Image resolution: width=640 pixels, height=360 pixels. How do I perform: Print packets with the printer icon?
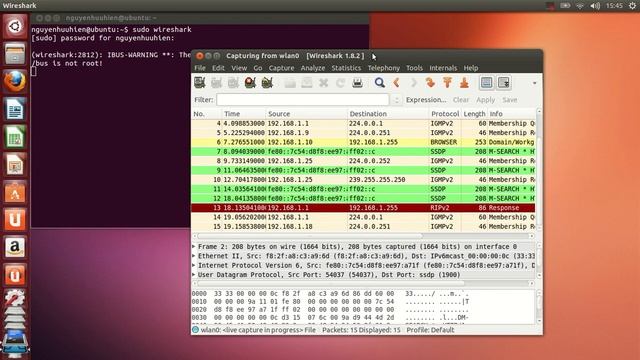tap(358, 83)
